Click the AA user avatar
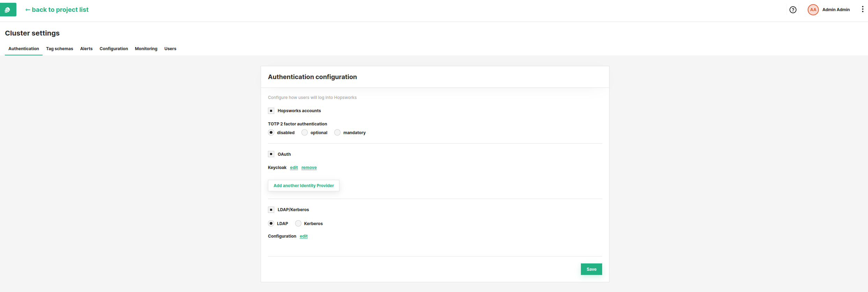 tap(813, 10)
